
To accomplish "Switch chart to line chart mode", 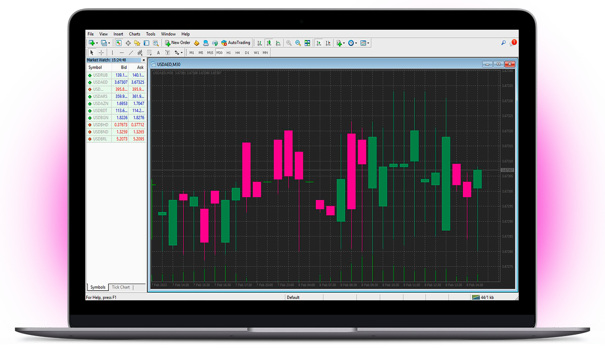I will (278, 42).
